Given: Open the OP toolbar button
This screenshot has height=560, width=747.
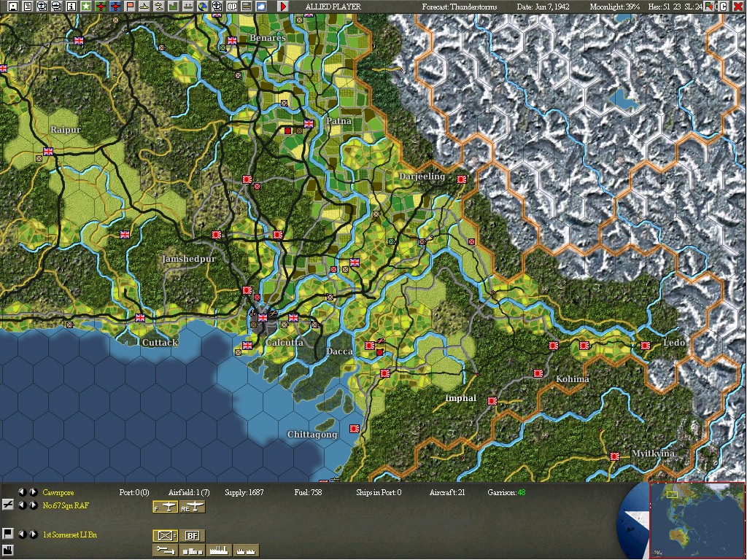Looking at the screenshot, I should point(232,6).
